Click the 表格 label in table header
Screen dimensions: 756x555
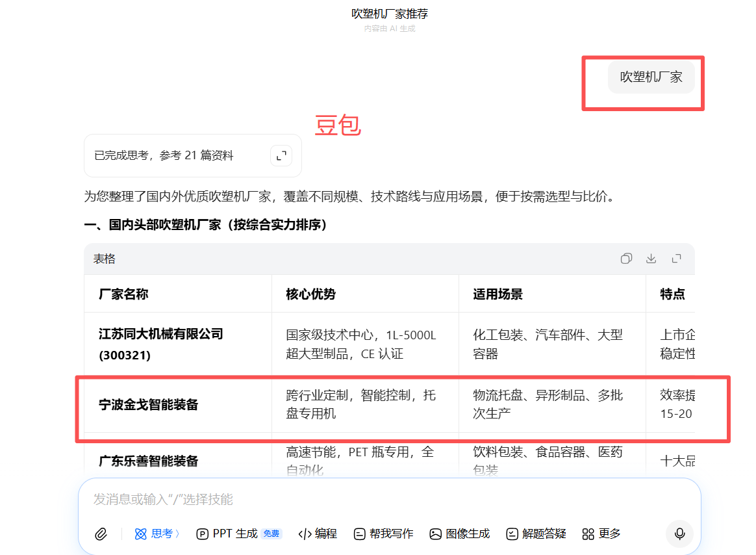coord(104,259)
